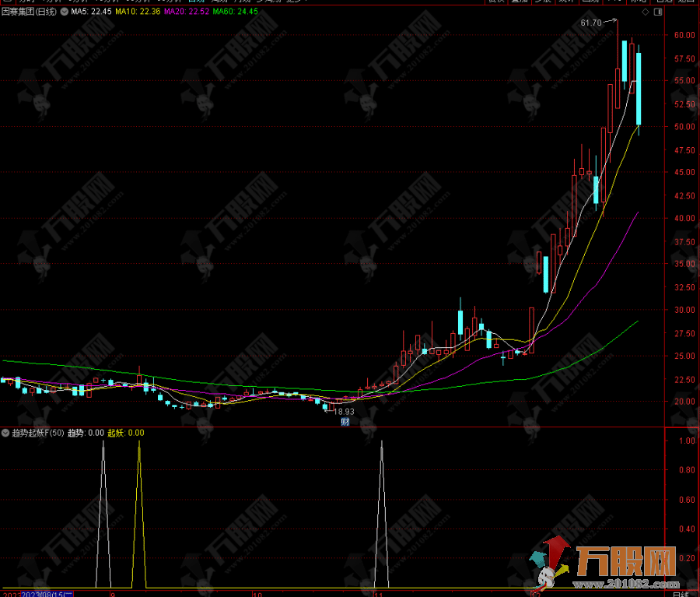Click the 趋势起妖F(50) indicator name
700x597 pixels.
[37, 433]
